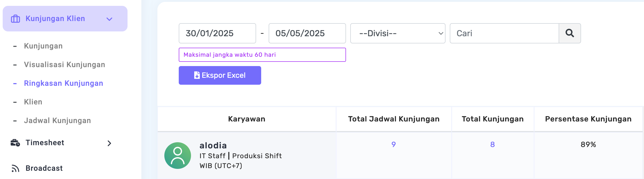Collapse the Kunjungan Klien menu chevron
The width and height of the screenshot is (644, 179).
coord(109,19)
